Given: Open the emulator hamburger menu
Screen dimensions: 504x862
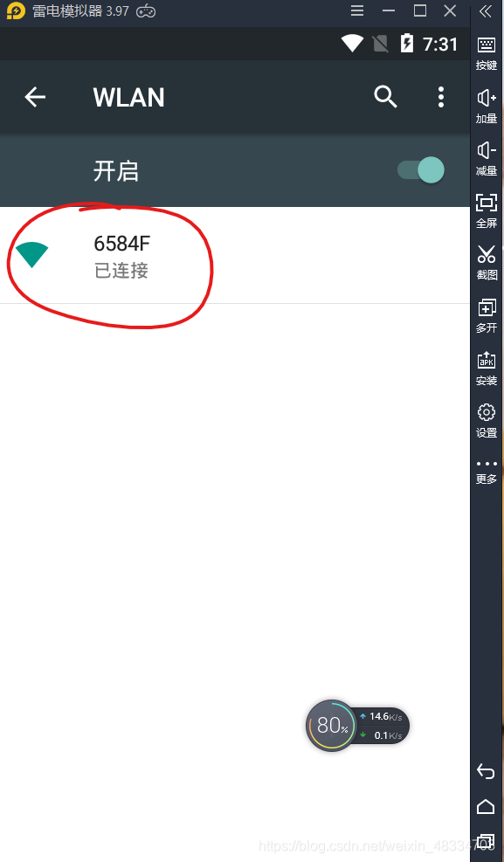Looking at the screenshot, I should 357,11.
